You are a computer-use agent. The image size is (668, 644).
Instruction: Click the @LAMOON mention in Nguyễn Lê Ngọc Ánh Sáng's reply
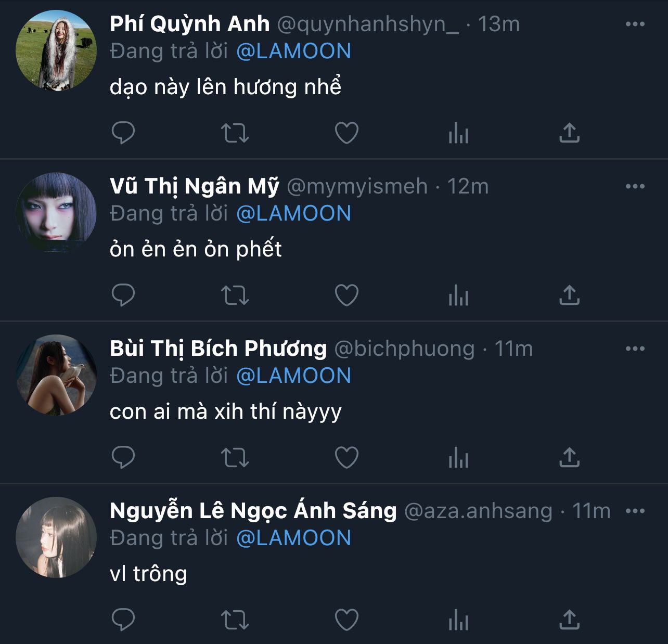[x=293, y=538]
